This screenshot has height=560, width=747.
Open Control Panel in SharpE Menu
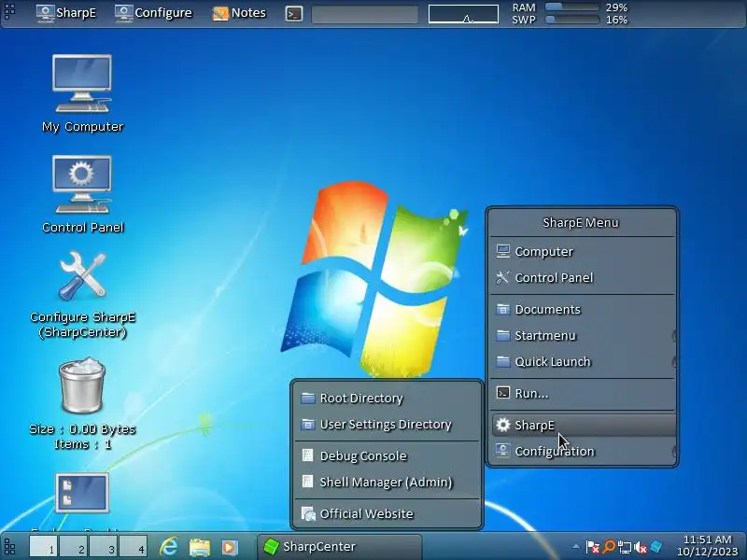582,277
